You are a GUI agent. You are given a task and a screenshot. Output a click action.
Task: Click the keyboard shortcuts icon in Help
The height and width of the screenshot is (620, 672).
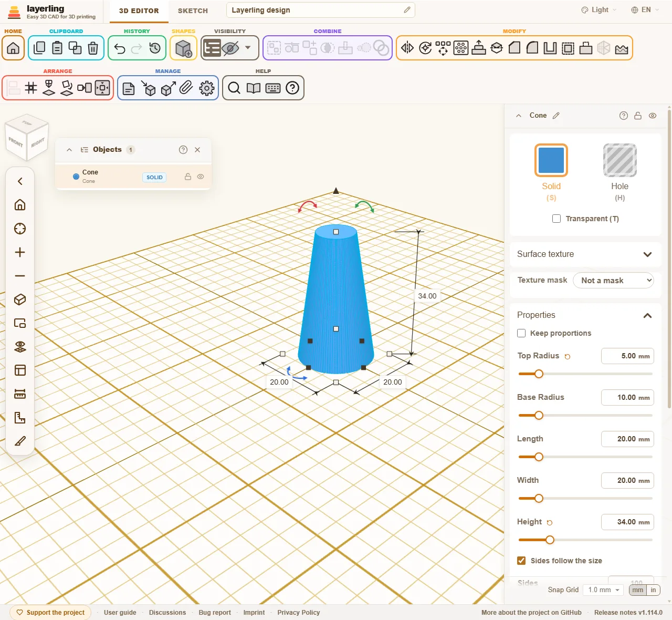coord(273,88)
